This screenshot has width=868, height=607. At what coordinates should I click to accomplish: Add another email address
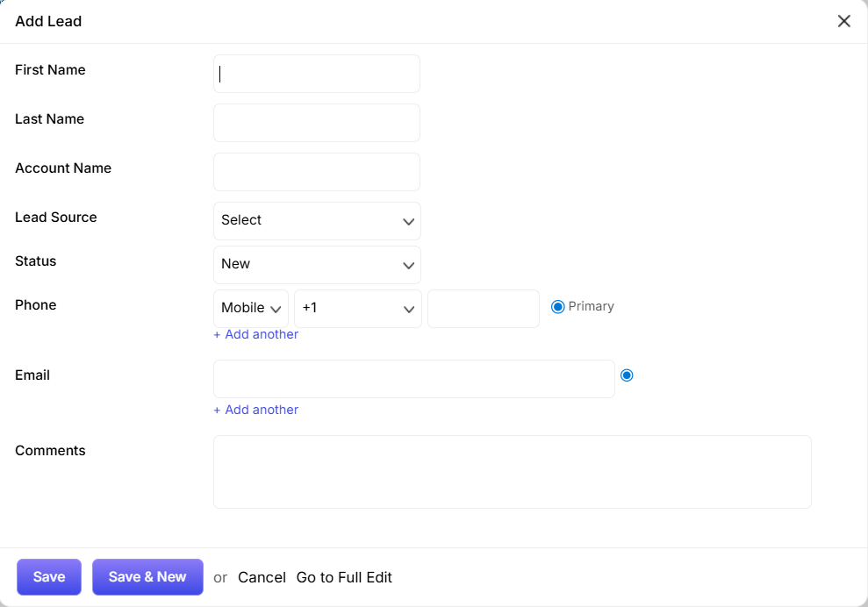point(255,410)
